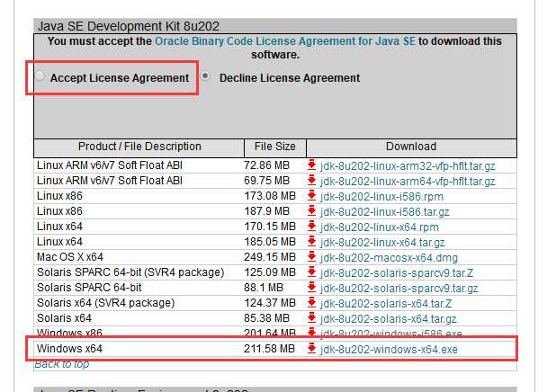Screen dimensions: 547x392
Task: Open Oracle Binary Code License Agreement link
Action: [285, 41]
